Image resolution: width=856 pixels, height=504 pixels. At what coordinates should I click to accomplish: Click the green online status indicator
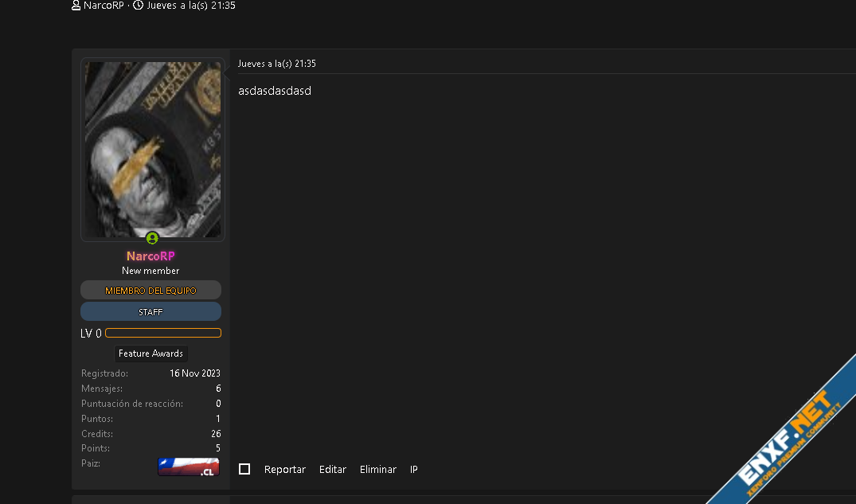point(152,238)
